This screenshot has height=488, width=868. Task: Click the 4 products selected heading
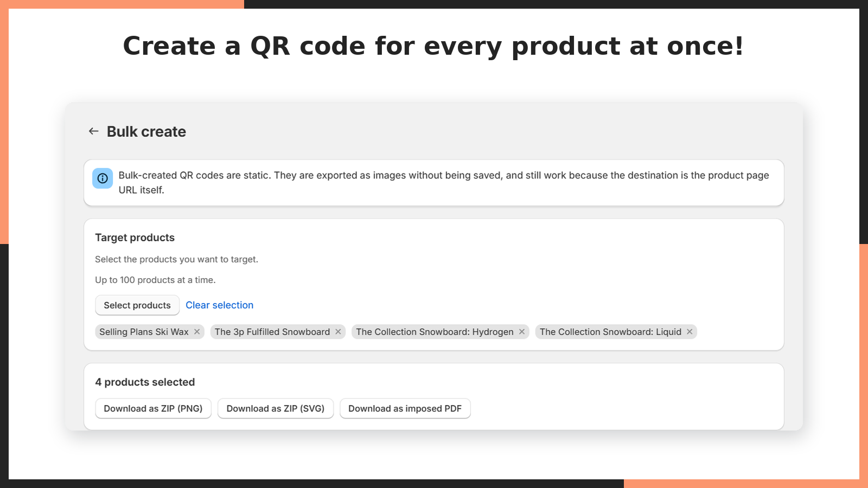coord(145,382)
